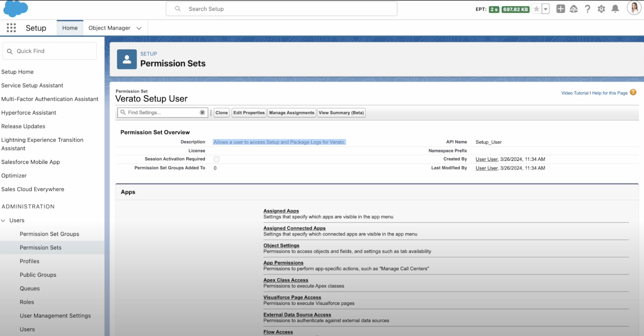Open Apex Class Access link
This screenshot has width=644, height=336.
[x=286, y=280]
